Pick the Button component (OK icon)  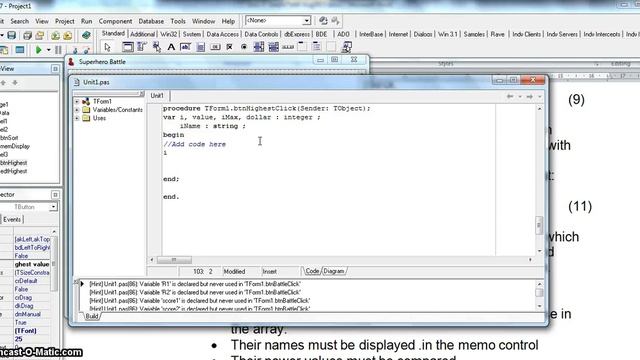(215, 47)
